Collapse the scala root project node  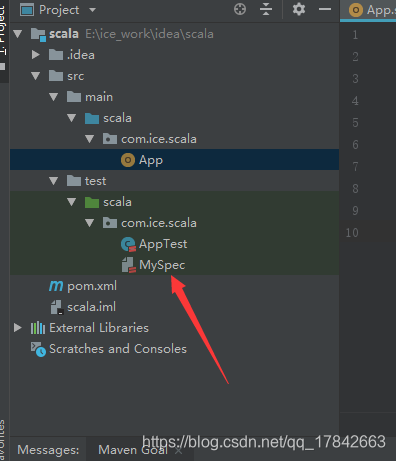tap(18, 34)
